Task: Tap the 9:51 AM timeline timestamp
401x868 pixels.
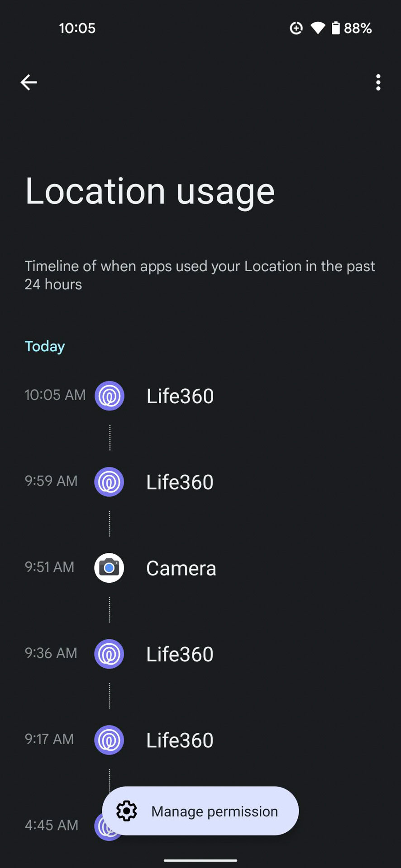Action: pos(49,567)
